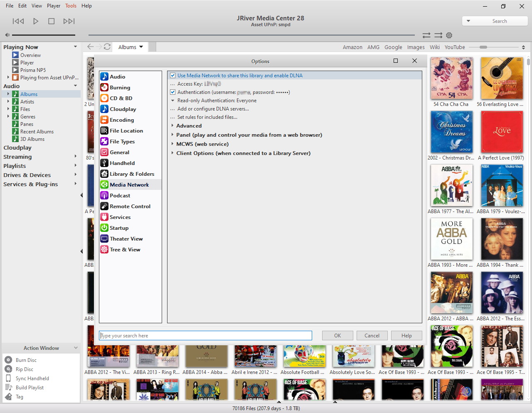Toggle the shuffle playback mode icon
Viewport: 532px width, 413px height.
pos(438,35)
